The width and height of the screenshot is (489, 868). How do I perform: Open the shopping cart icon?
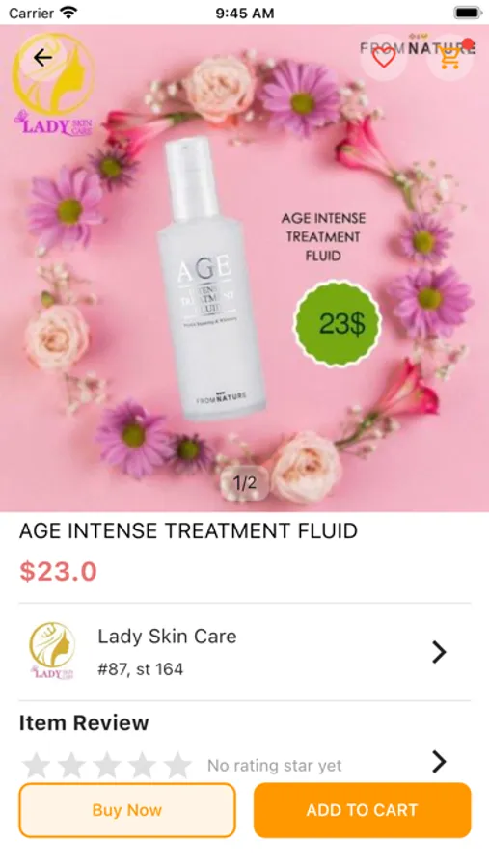[x=449, y=58]
